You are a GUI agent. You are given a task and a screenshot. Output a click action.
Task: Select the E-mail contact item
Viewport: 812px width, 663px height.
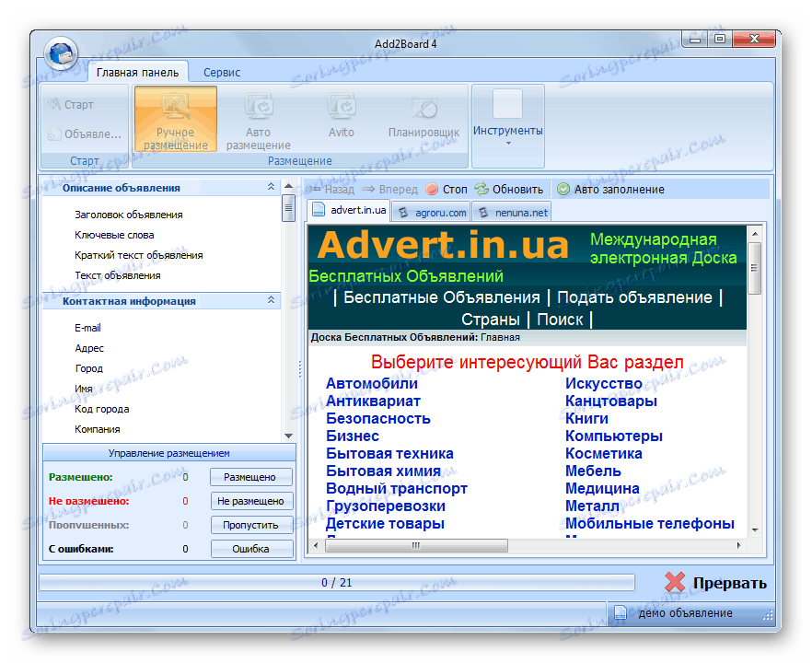pyautogui.click(x=87, y=328)
